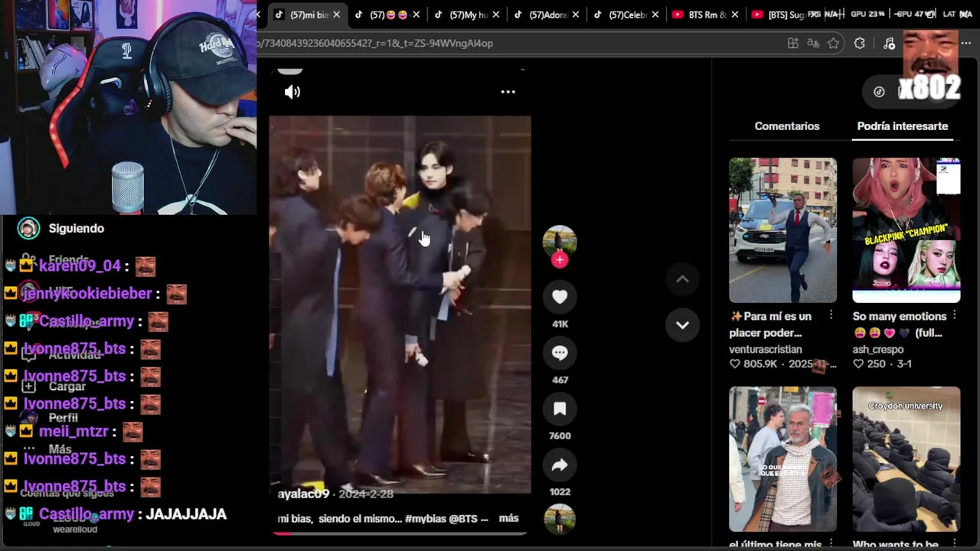The height and width of the screenshot is (551, 980).
Task: Expand the caption with 'más'
Action: point(508,518)
